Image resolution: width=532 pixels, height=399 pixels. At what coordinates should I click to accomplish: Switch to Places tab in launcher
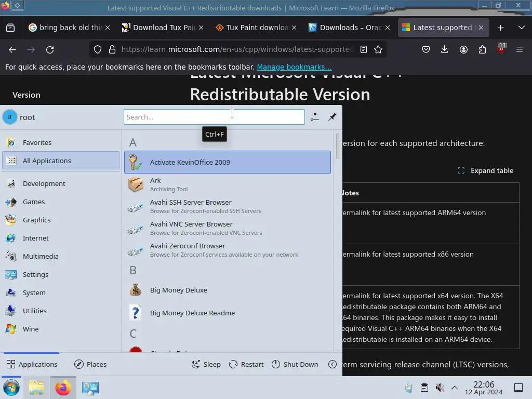[x=90, y=364]
